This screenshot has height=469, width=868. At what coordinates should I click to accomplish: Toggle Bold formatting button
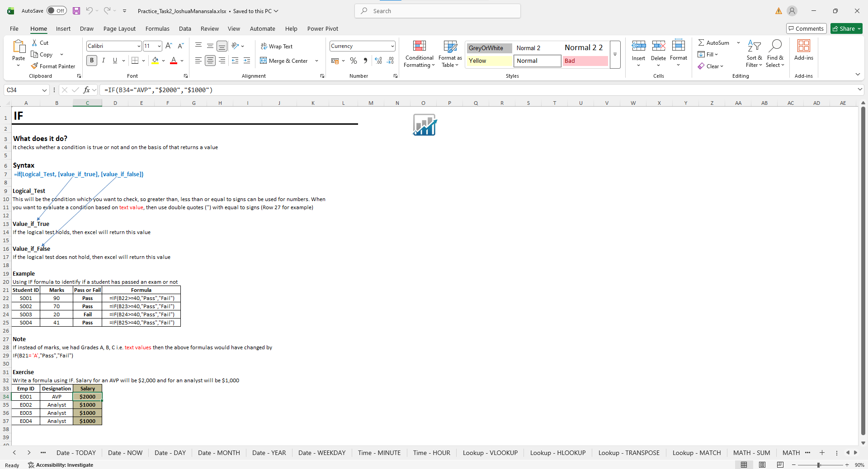tap(92, 61)
